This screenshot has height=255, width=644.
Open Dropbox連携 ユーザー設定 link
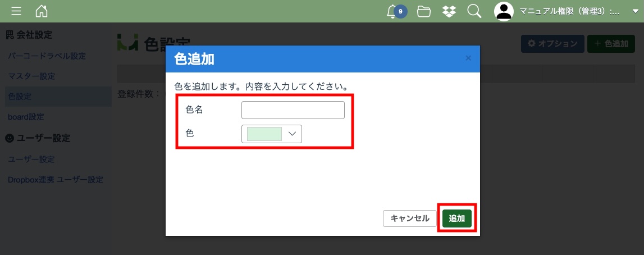[56, 180]
